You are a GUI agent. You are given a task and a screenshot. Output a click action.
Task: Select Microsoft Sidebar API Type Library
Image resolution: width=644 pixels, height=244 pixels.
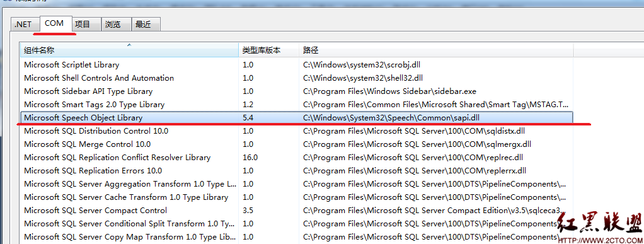pyautogui.click(x=297, y=91)
